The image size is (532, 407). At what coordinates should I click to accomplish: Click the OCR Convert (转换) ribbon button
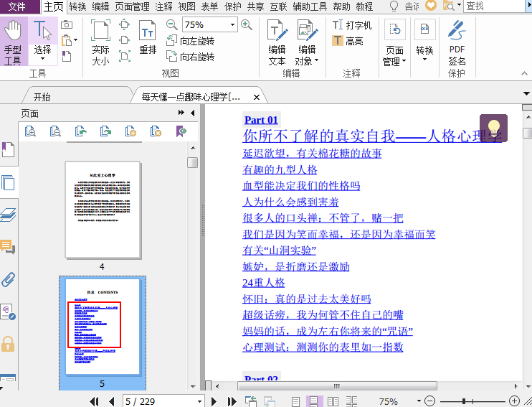[x=424, y=41]
